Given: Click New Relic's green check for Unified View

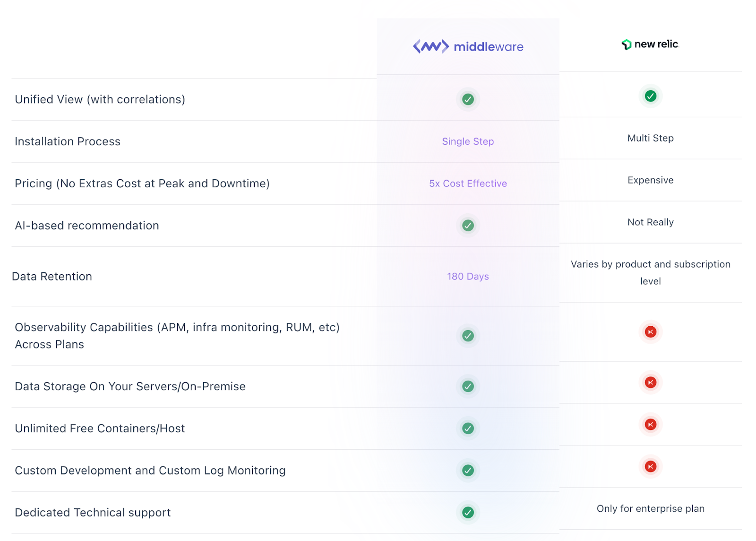Looking at the screenshot, I should [x=651, y=96].
